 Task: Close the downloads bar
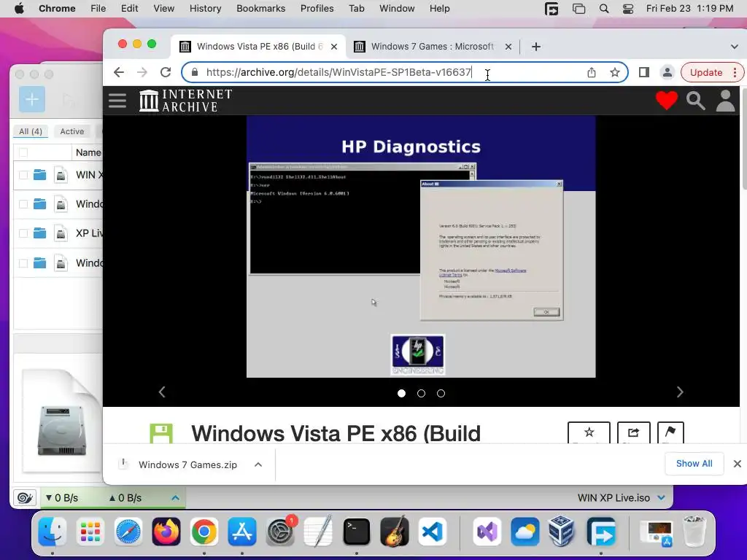(x=737, y=464)
